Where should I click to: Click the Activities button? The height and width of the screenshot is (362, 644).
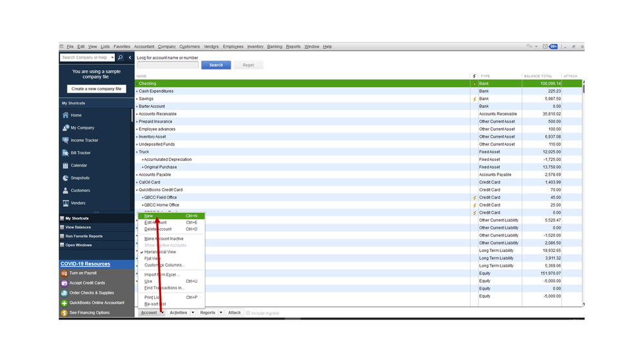[179, 313]
